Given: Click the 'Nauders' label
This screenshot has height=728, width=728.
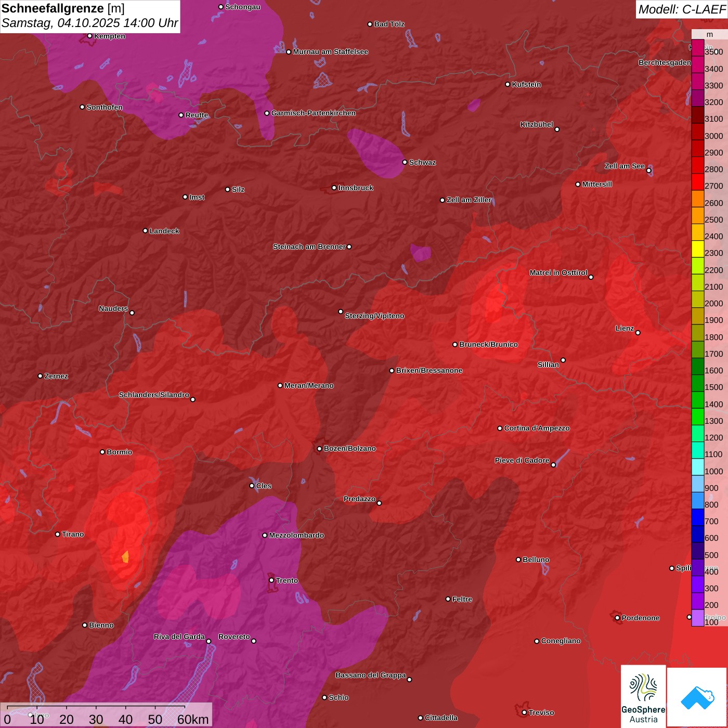Looking at the screenshot, I should tap(113, 308).
